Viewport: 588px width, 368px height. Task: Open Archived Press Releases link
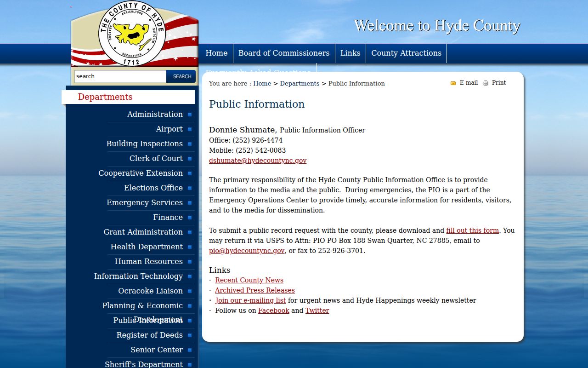tap(255, 290)
